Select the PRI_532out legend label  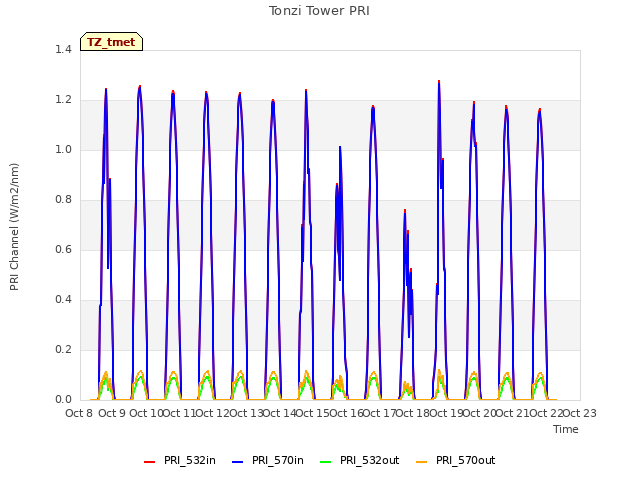pos(370,460)
